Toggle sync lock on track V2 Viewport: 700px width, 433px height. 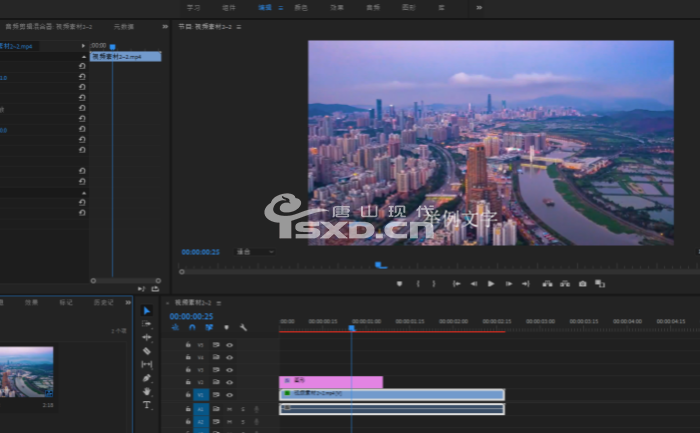pyautogui.click(x=216, y=382)
